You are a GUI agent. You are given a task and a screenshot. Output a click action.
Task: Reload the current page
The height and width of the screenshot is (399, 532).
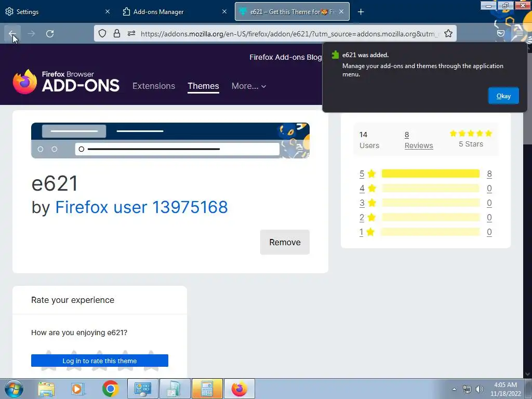coord(50,34)
